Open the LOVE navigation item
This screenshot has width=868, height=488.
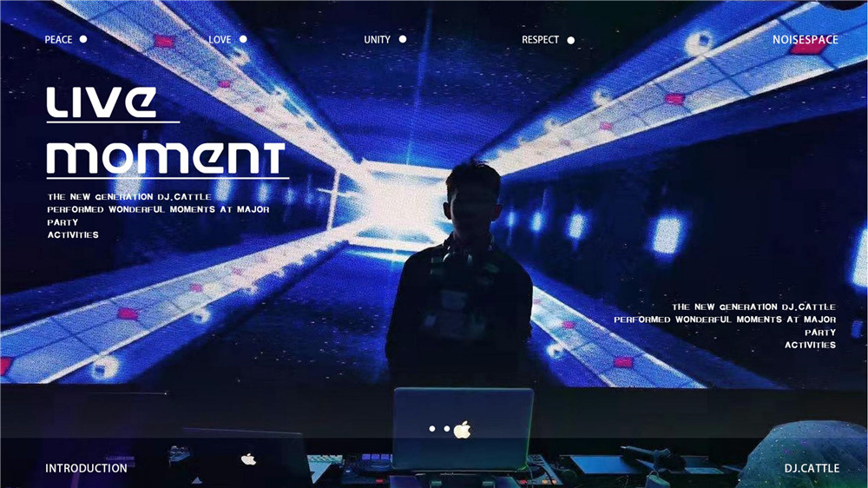click(220, 40)
